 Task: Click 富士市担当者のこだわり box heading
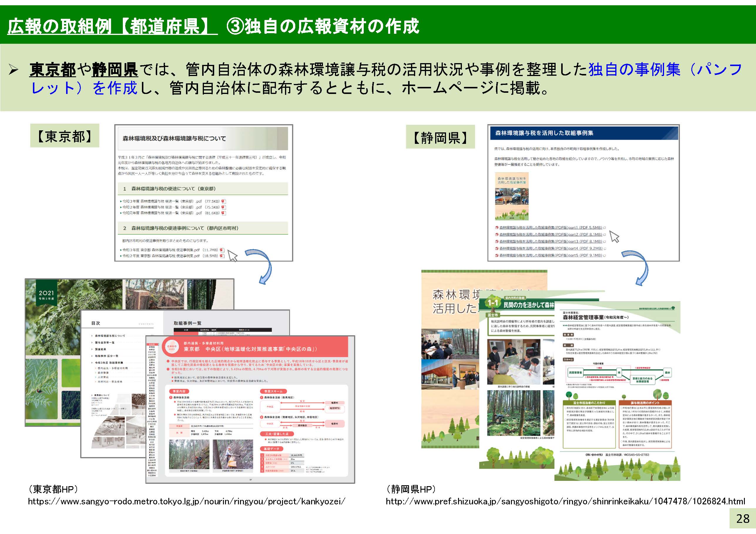pos(589,403)
